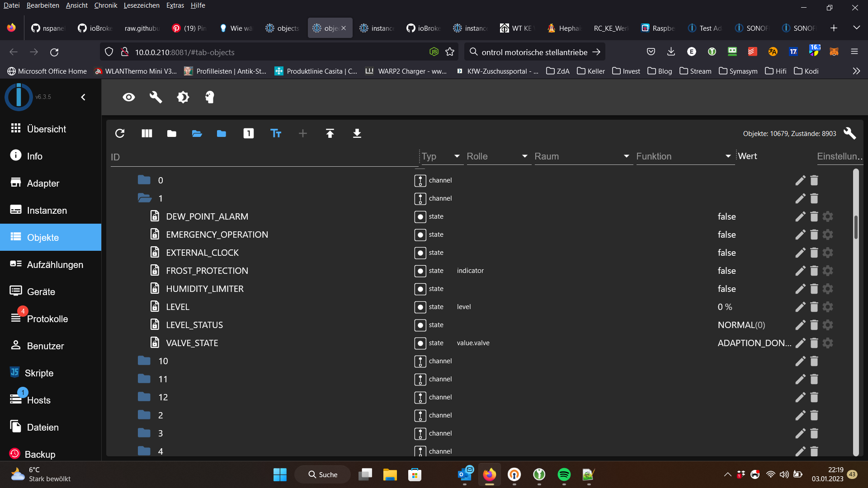Open the Lesezeichen browser menu

(x=142, y=5)
